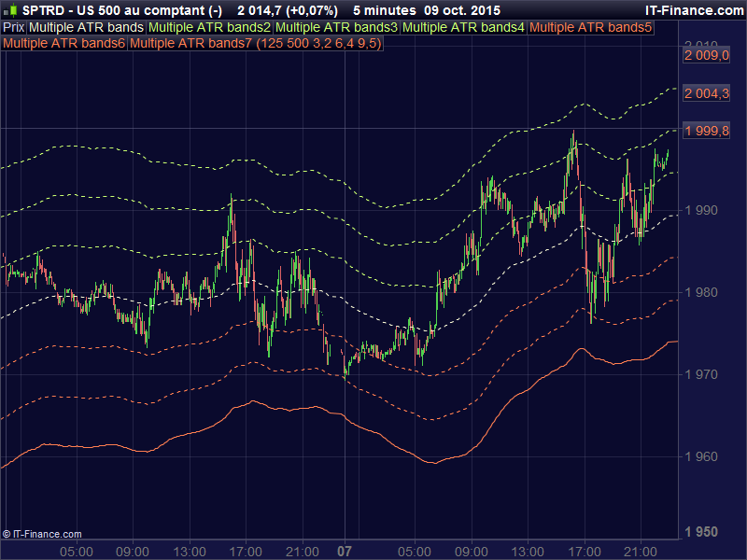Open the "5 minutes" timeframe selector

coord(384,9)
